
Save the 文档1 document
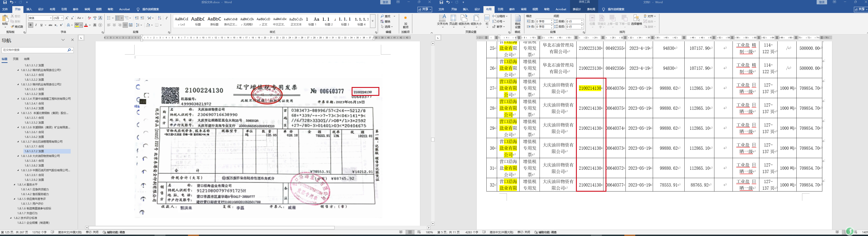click(x=441, y=2)
